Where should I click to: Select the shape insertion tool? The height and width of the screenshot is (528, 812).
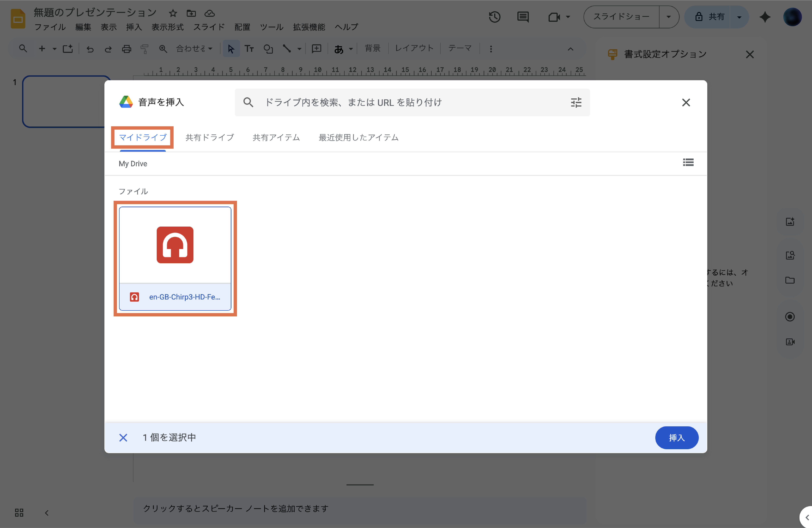click(x=268, y=48)
